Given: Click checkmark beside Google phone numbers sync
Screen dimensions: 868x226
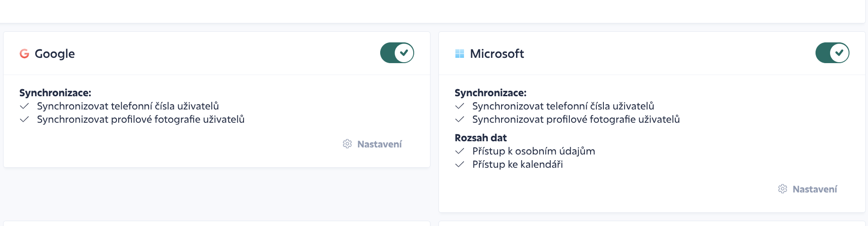Looking at the screenshot, I should coord(24,106).
